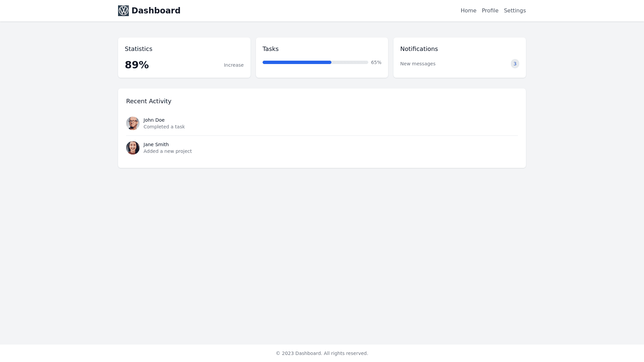Click the Notifications card heading
This screenshot has height=362, width=644.
pyautogui.click(x=419, y=49)
